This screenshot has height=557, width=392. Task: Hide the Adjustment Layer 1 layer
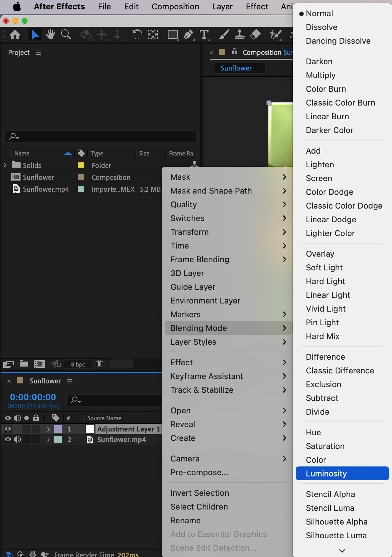click(x=8, y=429)
